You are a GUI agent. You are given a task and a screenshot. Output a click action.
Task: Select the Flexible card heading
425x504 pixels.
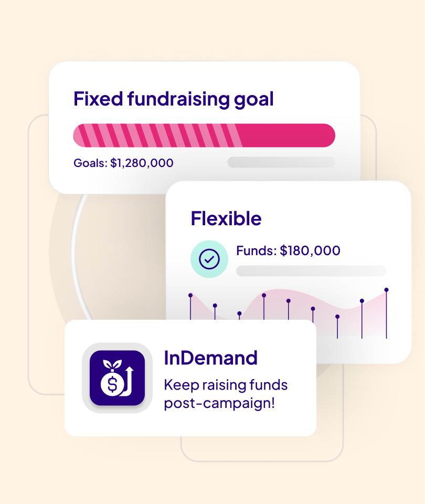226,218
